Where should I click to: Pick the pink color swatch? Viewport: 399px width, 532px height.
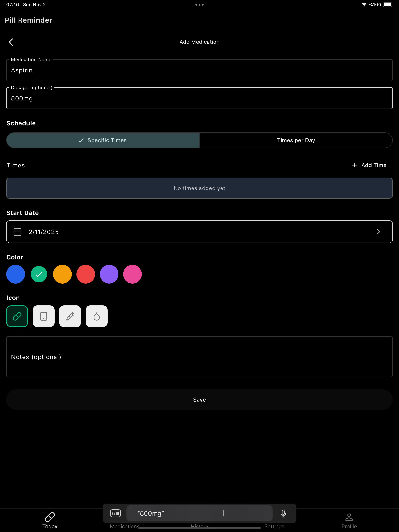(132, 274)
